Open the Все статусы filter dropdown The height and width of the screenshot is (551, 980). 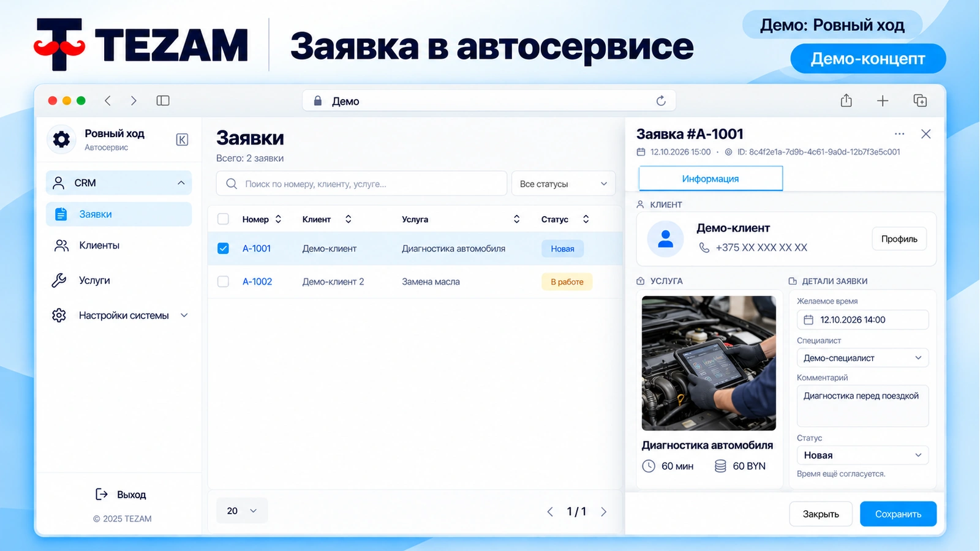pyautogui.click(x=563, y=184)
